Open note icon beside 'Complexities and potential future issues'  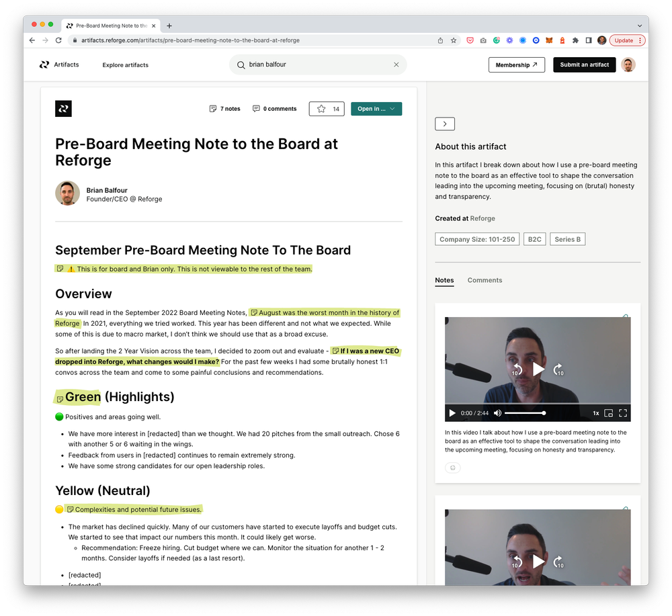pos(71,509)
